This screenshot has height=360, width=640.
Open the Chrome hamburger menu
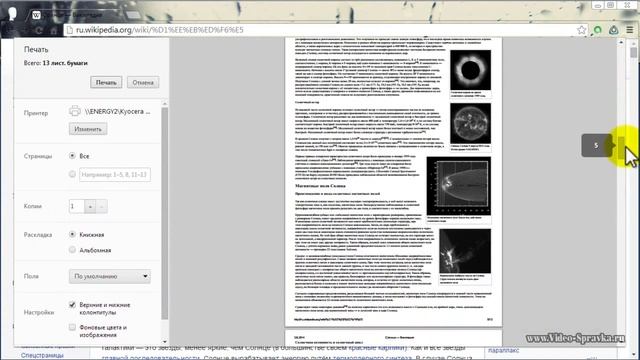pyautogui.click(x=630, y=30)
